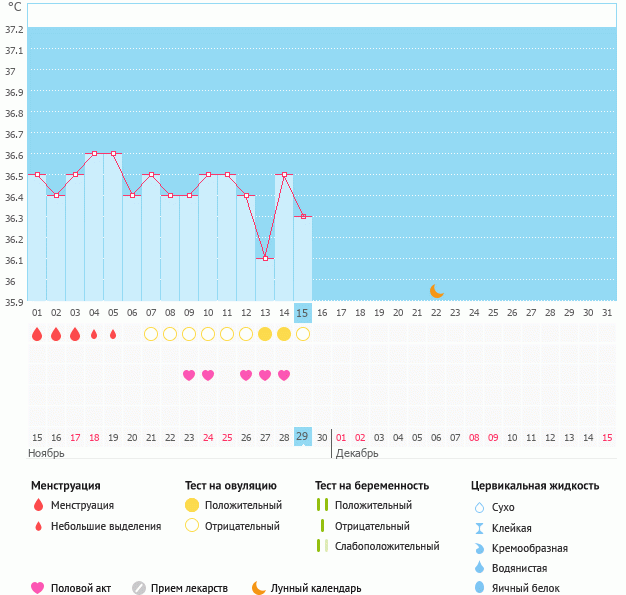Click the 'Цервикальная жидкость' legend heading

(535, 486)
